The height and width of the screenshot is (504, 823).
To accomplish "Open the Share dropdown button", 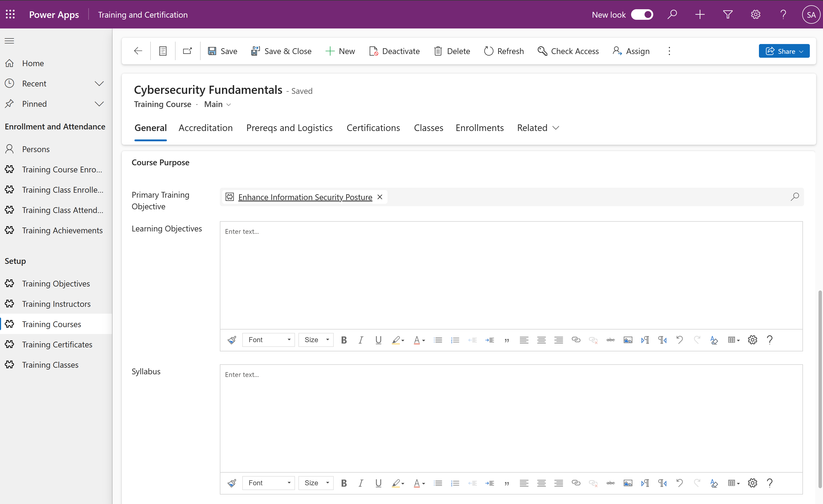I will [x=784, y=51].
